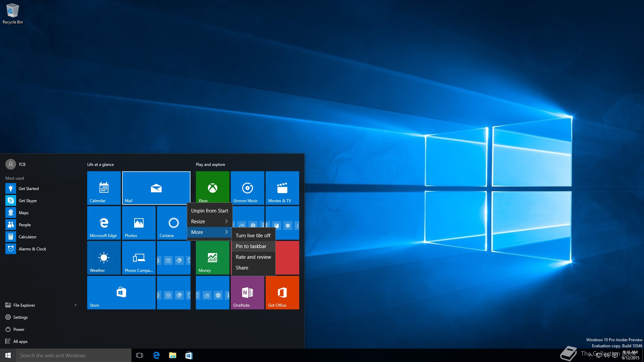Select Turn live tile off
This screenshot has width=644, height=362.
(x=253, y=235)
